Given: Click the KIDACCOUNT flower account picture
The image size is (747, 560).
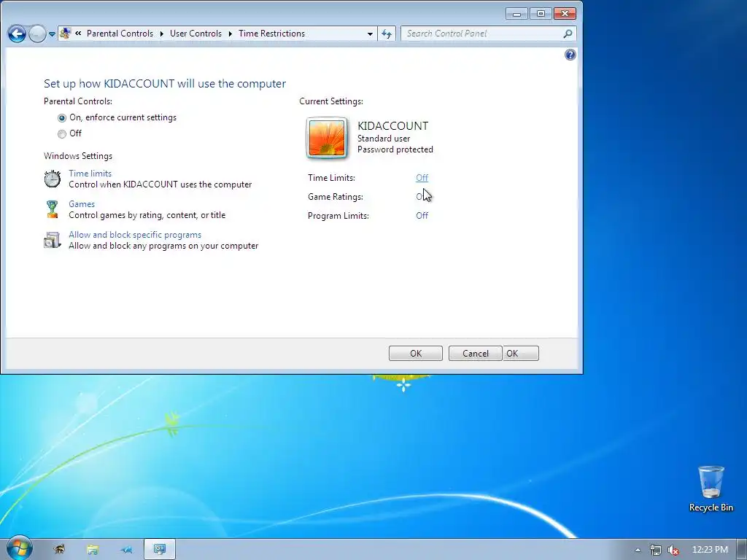Looking at the screenshot, I should 327,138.
